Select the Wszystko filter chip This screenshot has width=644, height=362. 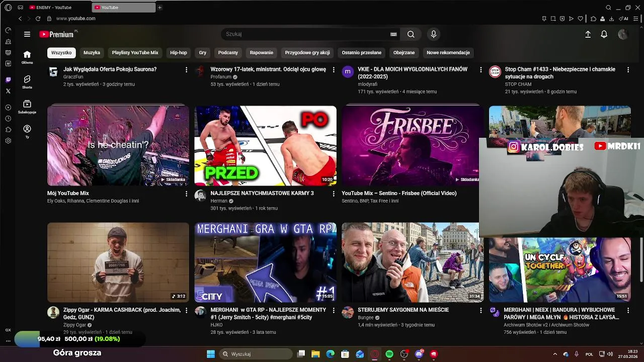tap(61, 52)
